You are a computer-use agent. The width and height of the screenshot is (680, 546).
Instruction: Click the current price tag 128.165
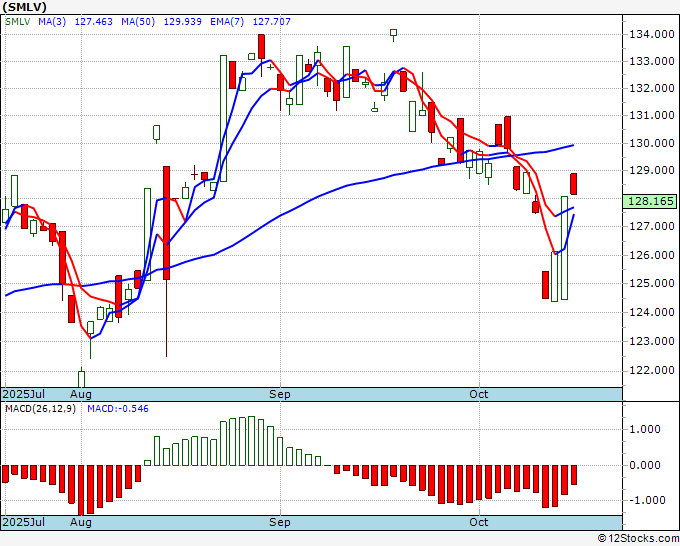pos(649,201)
